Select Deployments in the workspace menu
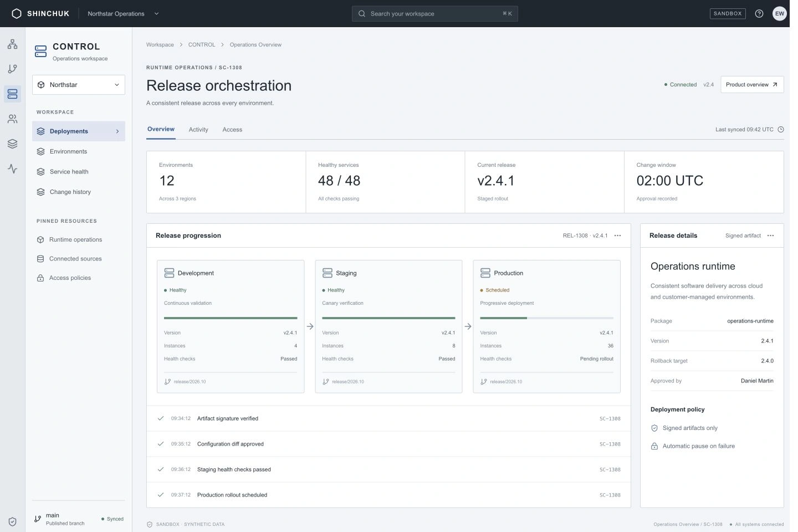The height and width of the screenshot is (532, 798). point(79,131)
